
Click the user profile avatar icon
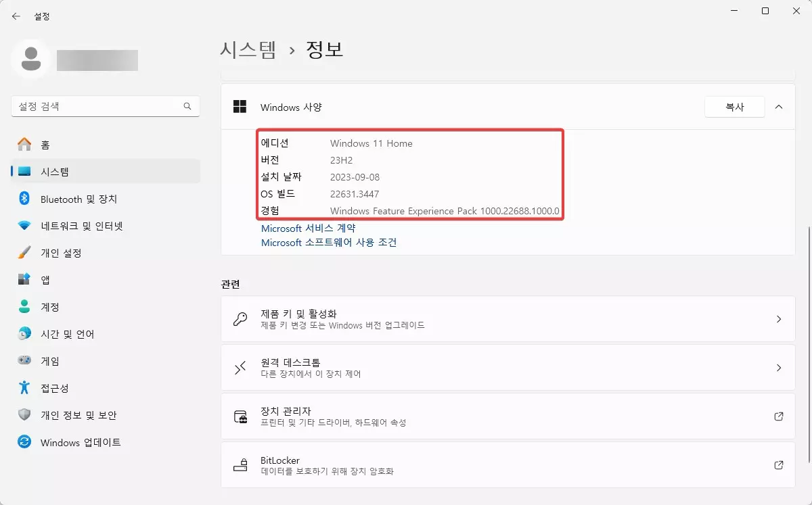click(x=30, y=59)
